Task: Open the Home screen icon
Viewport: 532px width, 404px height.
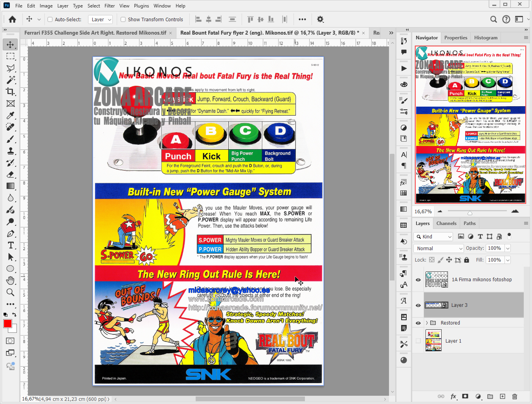Action: tap(13, 19)
